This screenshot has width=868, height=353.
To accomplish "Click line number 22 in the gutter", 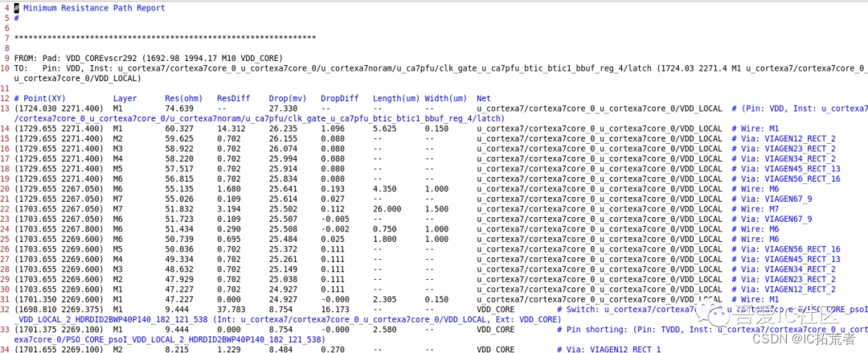I will pyautogui.click(x=5, y=208).
